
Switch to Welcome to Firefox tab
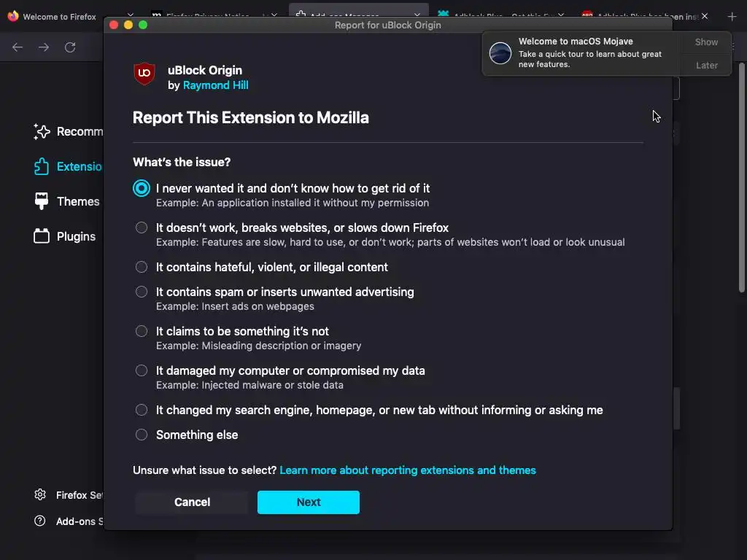tap(60, 17)
